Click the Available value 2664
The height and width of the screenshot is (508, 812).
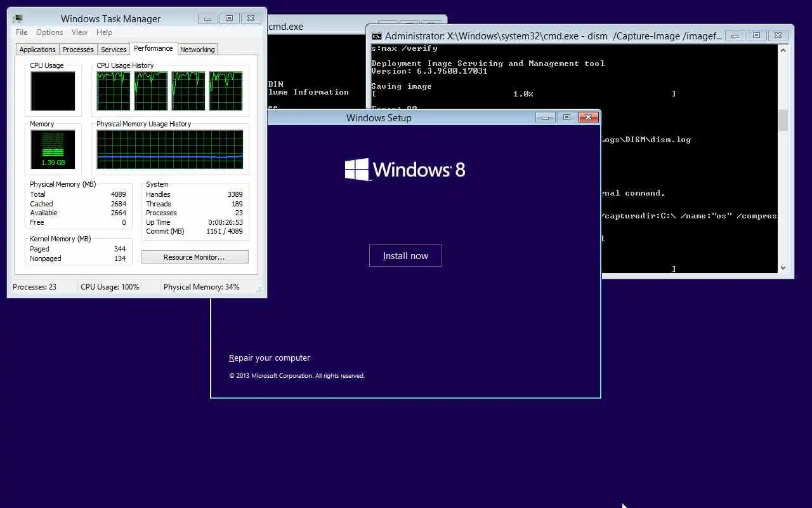(118, 213)
